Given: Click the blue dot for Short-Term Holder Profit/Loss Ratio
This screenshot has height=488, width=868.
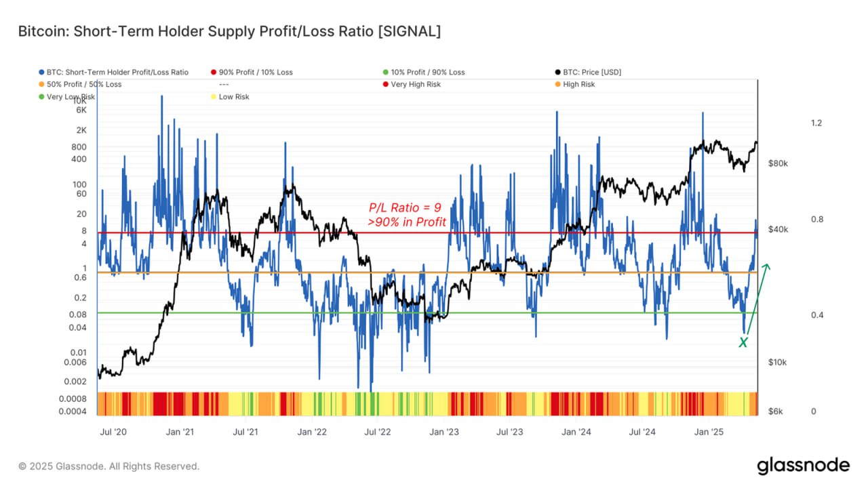Looking at the screenshot, I should (x=41, y=73).
